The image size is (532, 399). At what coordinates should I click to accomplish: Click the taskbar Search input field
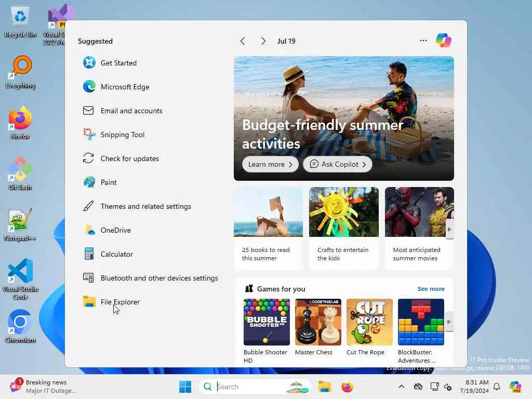point(255,387)
